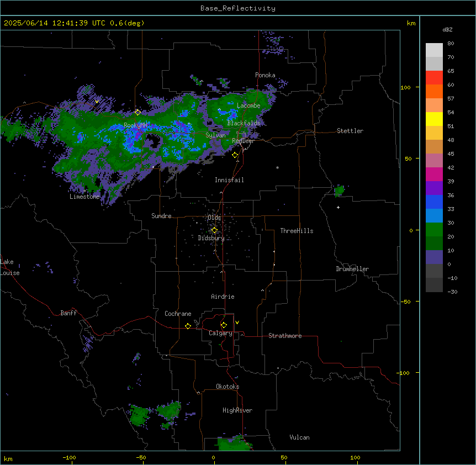
Task: Click the Stettler city label
Action: (x=350, y=131)
